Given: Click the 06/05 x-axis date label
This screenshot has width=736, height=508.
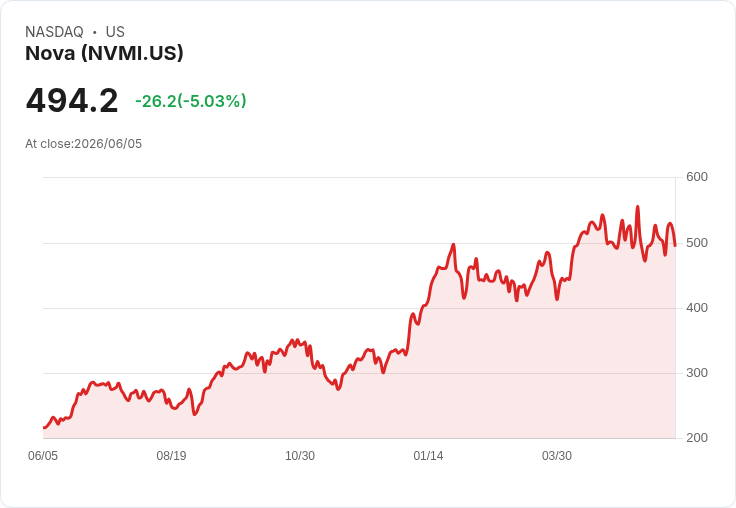Looking at the screenshot, I should (x=43, y=456).
